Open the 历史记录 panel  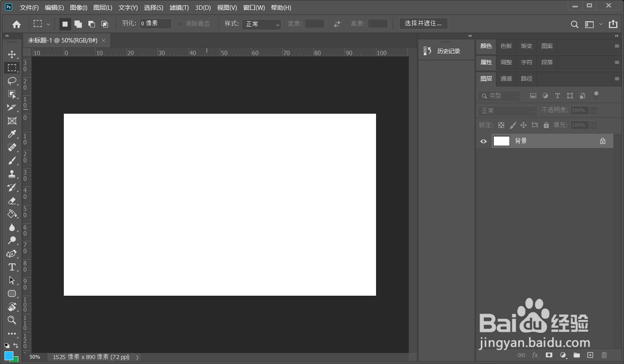tap(442, 51)
